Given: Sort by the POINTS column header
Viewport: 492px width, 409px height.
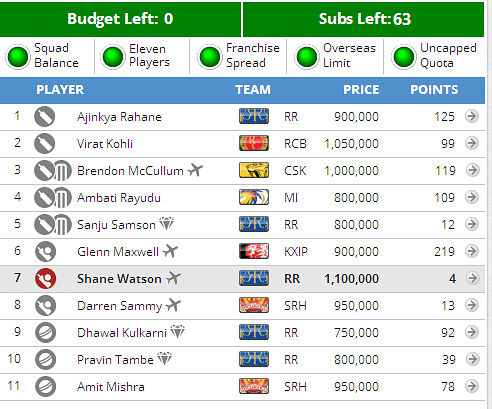Looking at the screenshot, I should [434, 90].
